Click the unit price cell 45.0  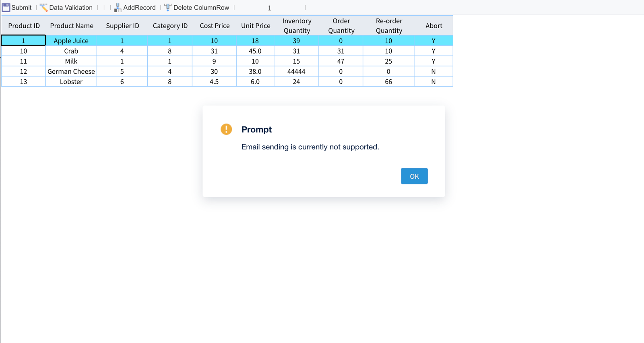pos(255,51)
